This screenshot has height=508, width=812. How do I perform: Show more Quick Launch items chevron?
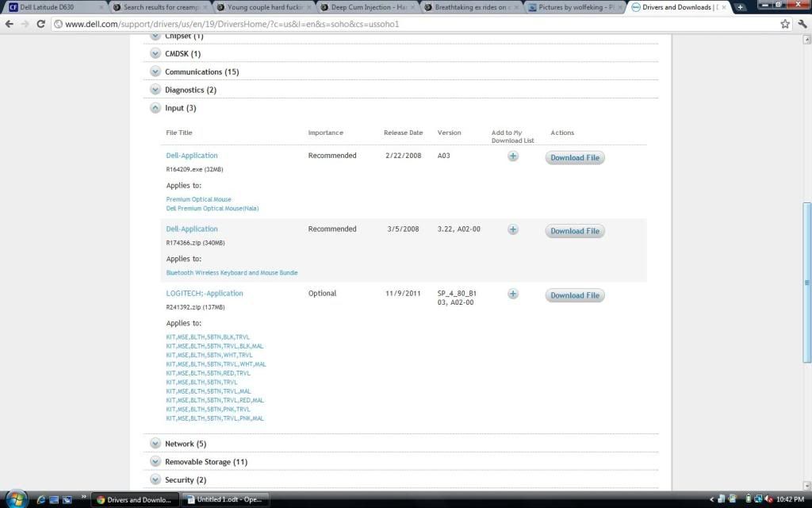coord(83,498)
